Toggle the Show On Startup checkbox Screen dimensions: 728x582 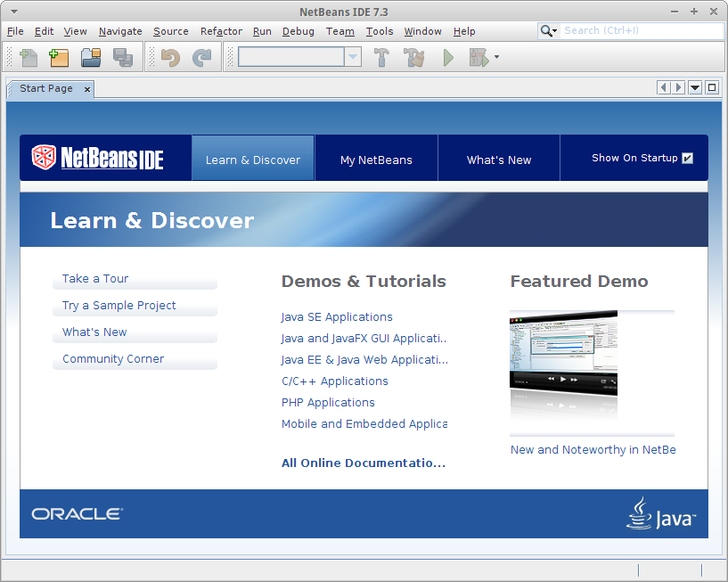pyautogui.click(x=688, y=158)
